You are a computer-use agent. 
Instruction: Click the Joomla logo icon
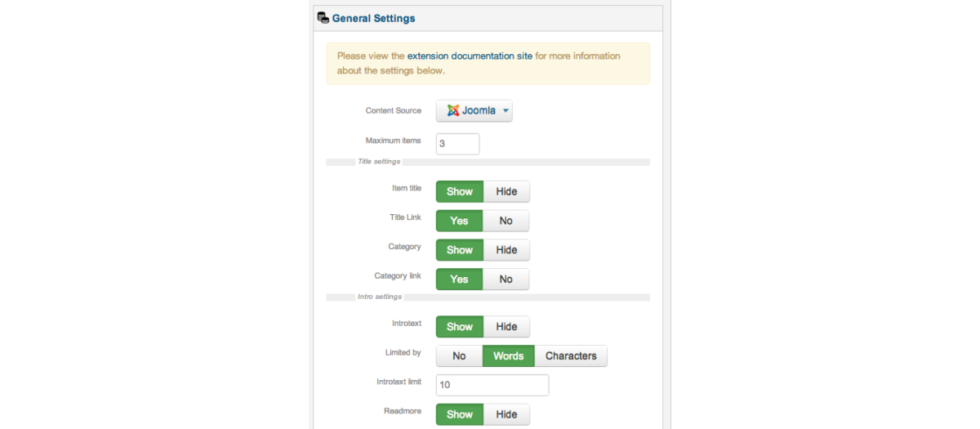point(453,110)
